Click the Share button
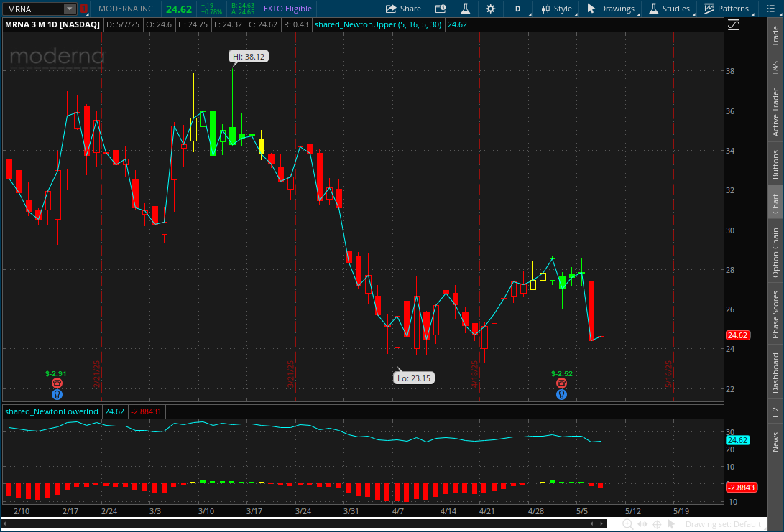 click(403, 9)
